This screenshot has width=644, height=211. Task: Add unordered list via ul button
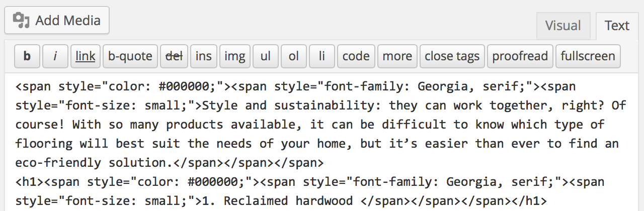(265, 56)
